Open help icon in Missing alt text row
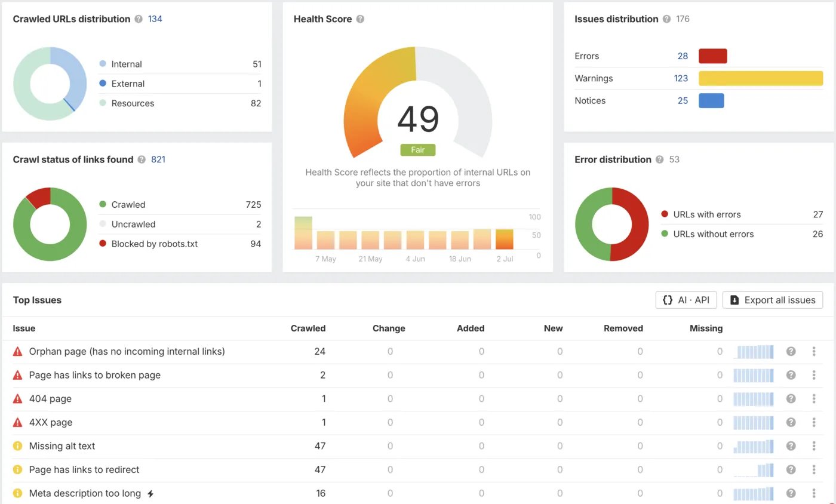Image resolution: width=836 pixels, height=504 pixels. click(x=791, y=445)
